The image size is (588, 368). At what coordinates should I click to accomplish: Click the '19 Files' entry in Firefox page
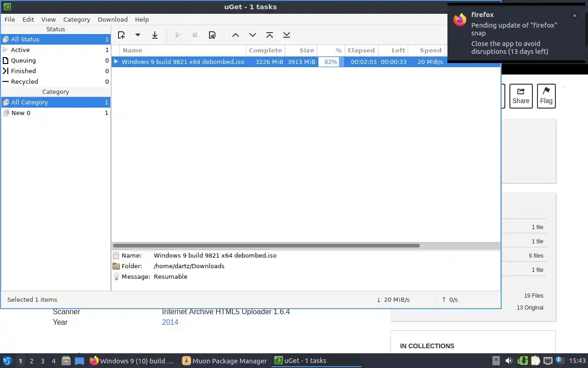click(x=534, y=296)
